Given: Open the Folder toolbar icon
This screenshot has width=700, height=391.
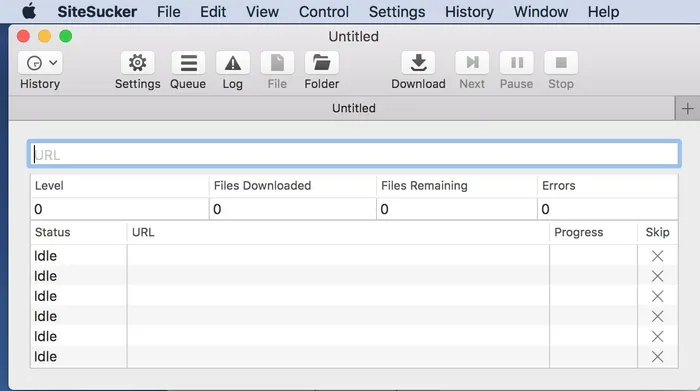Looking at the screenshot, I should 321,63.
